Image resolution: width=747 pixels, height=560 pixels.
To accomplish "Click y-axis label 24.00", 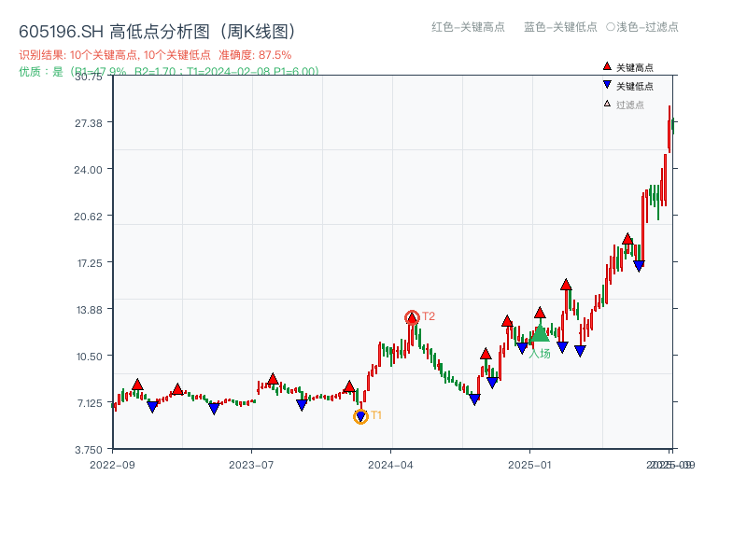I will click(88, 170).
